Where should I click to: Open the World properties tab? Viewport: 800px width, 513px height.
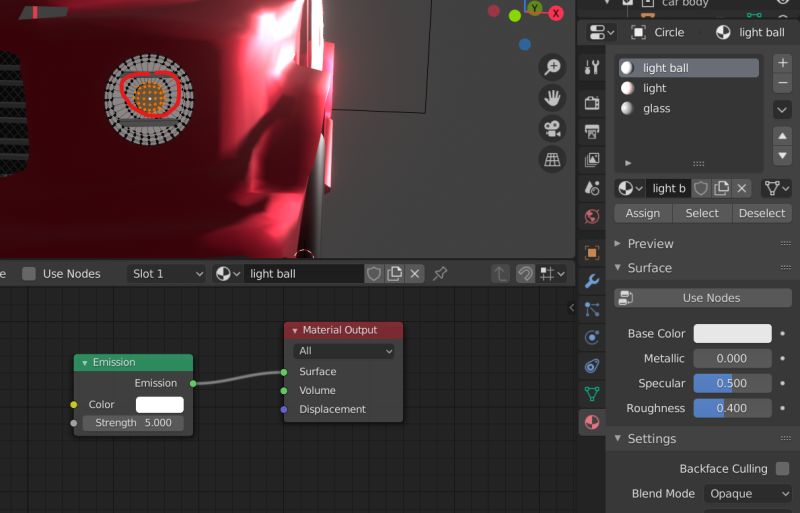[x=592, y=216]
